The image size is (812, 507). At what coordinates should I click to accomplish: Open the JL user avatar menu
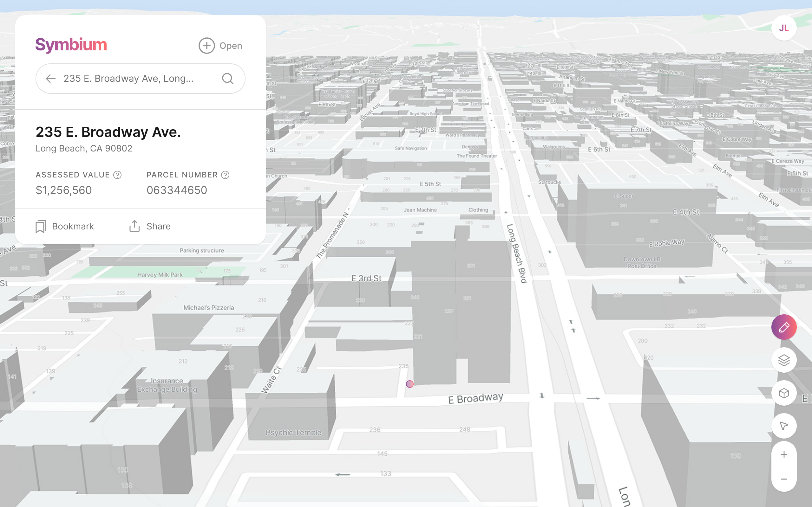(x=783, y=28)
